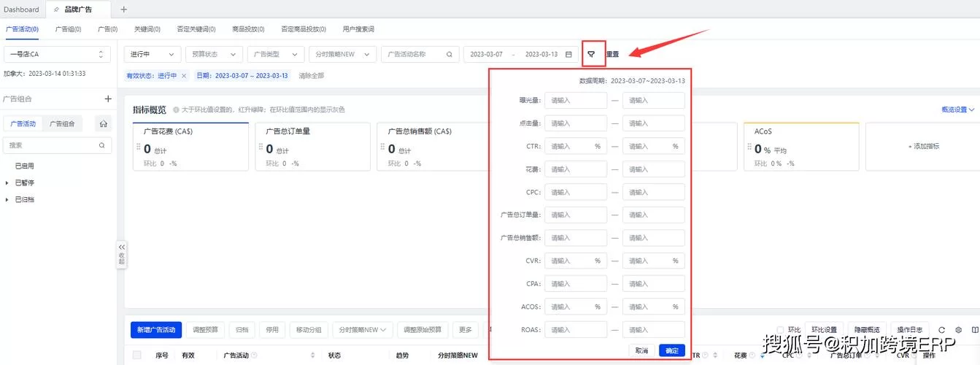
Task: Open the filter funnel icon
Action: pos(592,54)
